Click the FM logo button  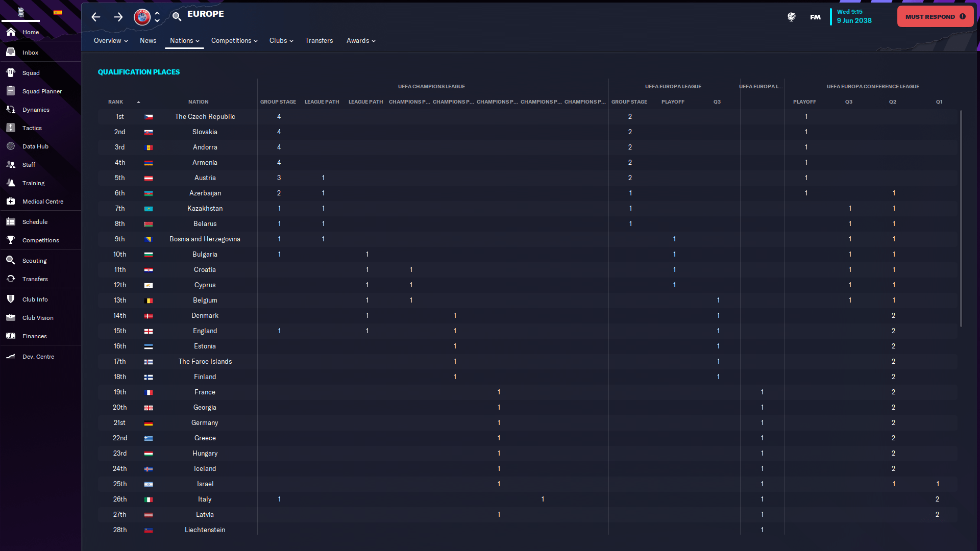click(x=815, y=17)
